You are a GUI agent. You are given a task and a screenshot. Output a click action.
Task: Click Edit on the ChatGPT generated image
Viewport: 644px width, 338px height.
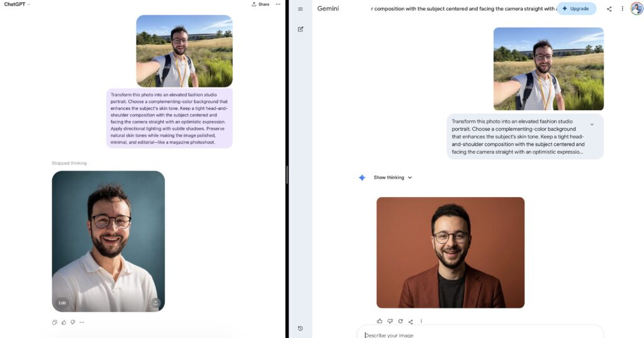62,303
